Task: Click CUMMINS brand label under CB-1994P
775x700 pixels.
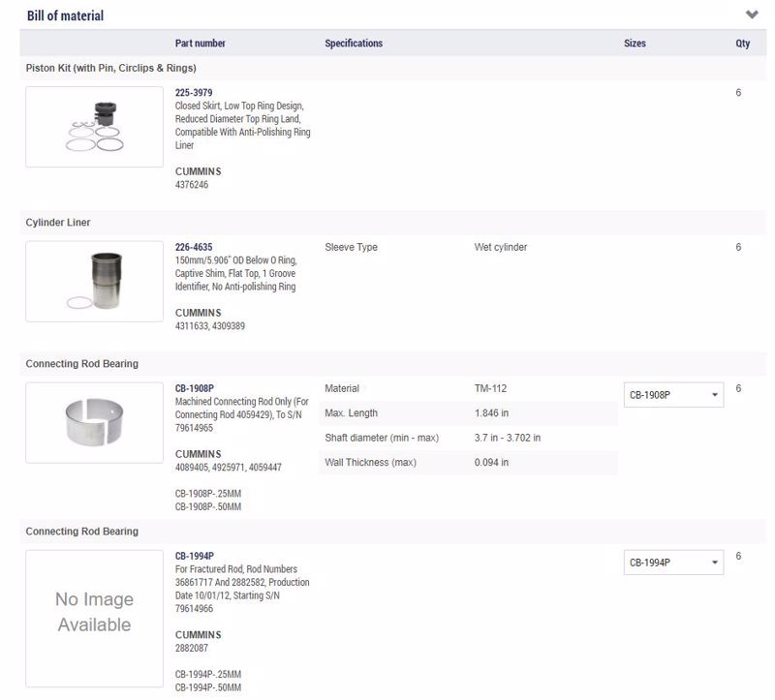Action: [x=199, y=635]
